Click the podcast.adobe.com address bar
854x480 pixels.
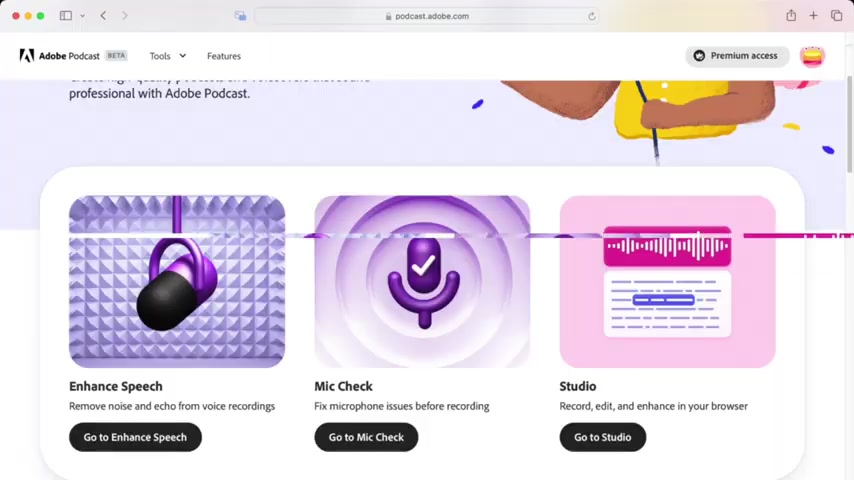click(427, 16)
